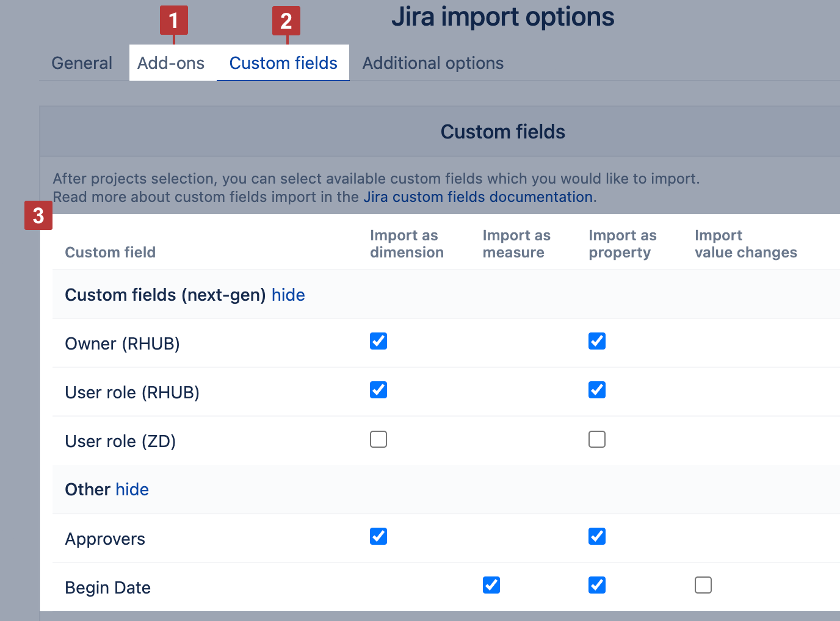The width and height of the screenshot is (840, 621).
Task: Uncheck Owner (RHUB) import as dimension
Action: click(378, 341)
